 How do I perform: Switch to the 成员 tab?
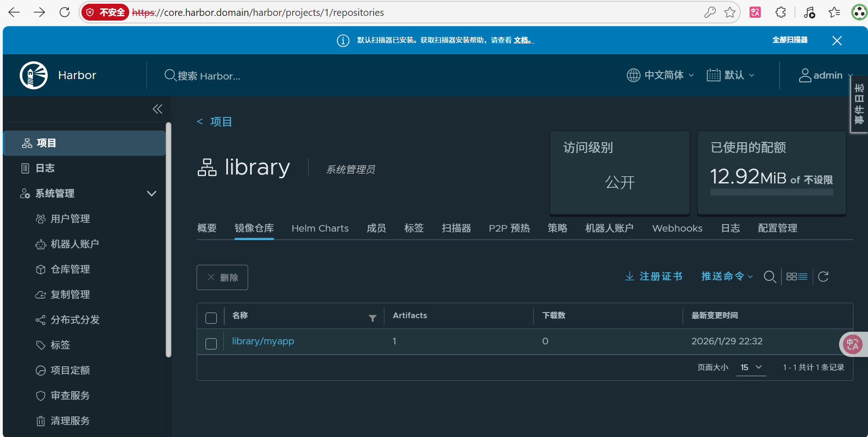coord(376,228)
